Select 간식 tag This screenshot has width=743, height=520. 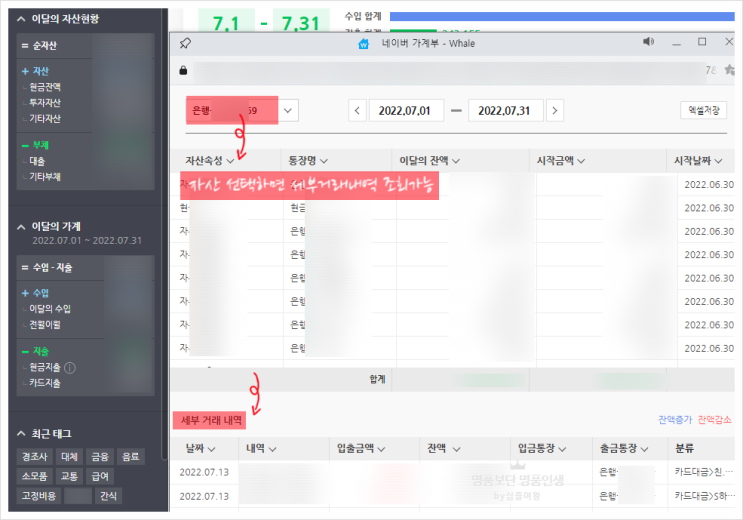point(108,496)
